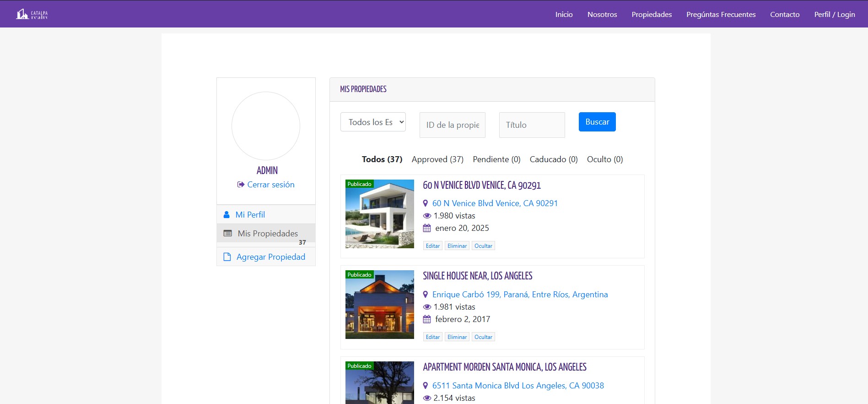The height and width of the screenshot is (404, 868).
Task: Select the Pendiente (0) filter tab
Action: coord(496,159)
